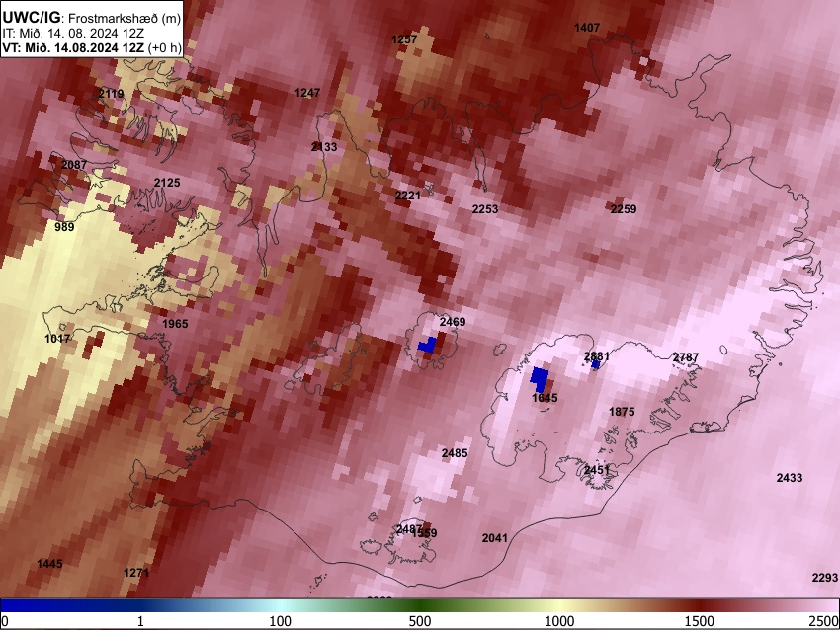Click the map label 2041
Image resolution: width=840 pixels, height=630 pixels.
[494, 538]
